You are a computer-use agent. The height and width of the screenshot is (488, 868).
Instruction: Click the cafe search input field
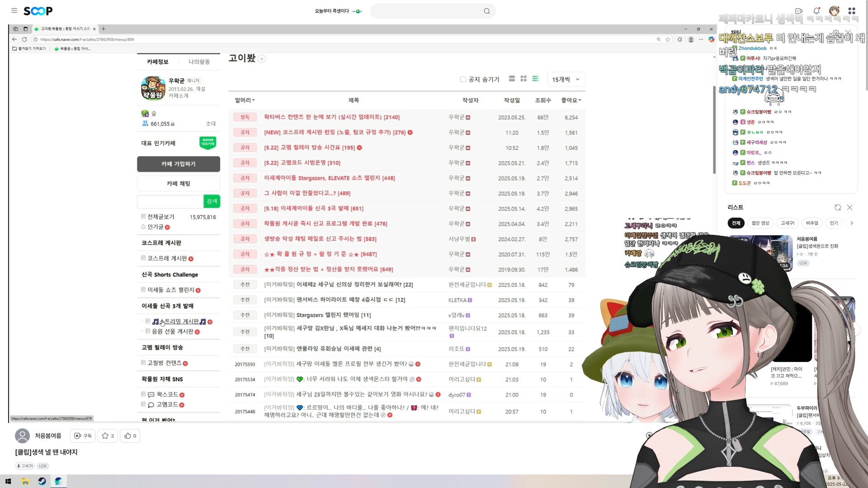click(x=170, y=202)
